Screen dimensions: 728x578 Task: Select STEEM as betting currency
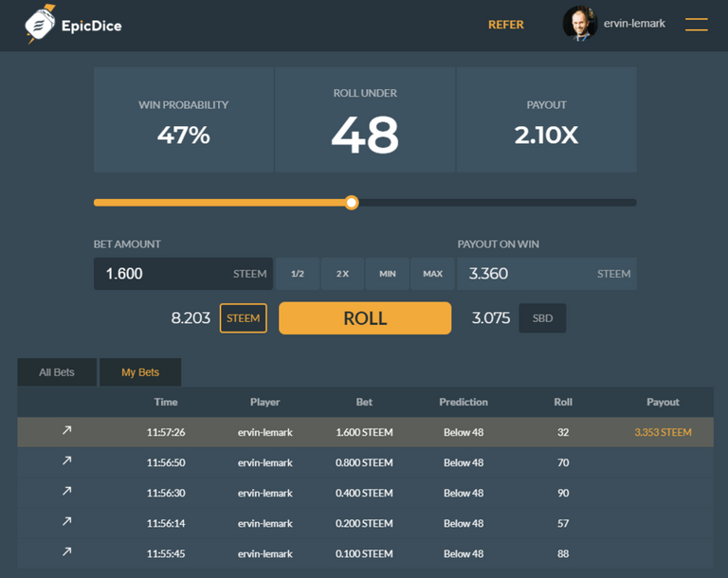click(243, 318)
